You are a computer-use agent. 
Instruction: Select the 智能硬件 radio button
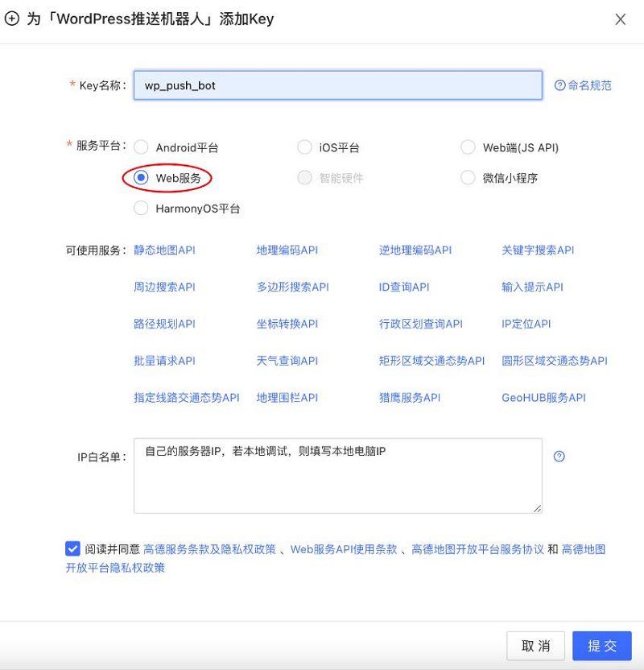coord(304,178)
